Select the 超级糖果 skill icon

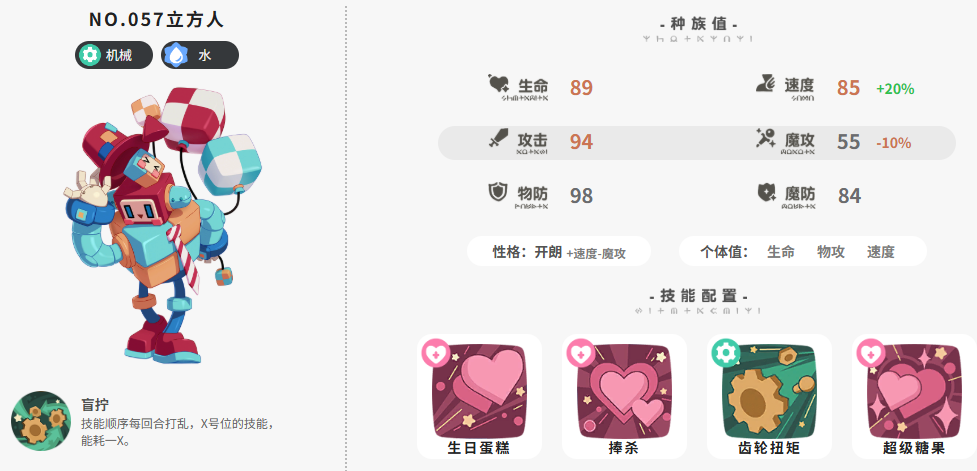click(x=913, y=391)
